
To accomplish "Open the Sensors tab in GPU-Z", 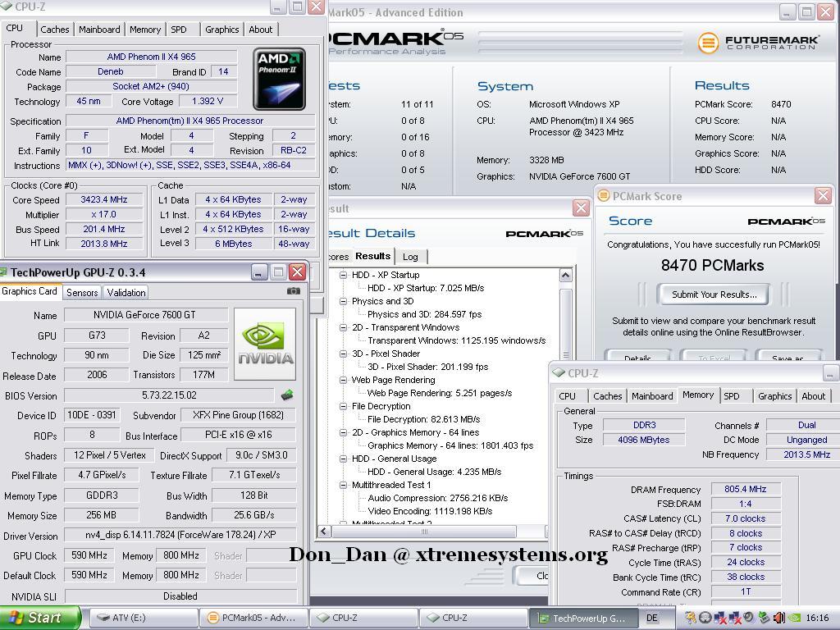I will [82, 293].
